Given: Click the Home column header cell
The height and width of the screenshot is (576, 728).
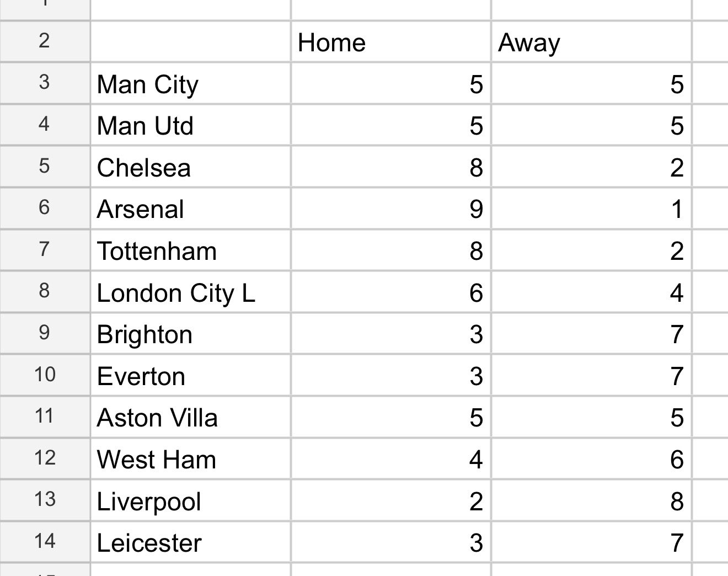Looking at the screenshot, I should point(390,42).
